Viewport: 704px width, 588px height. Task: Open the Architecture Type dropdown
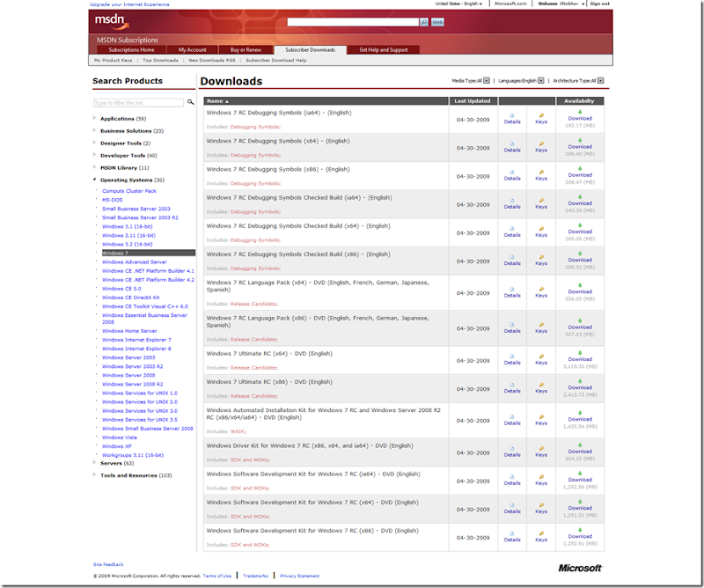tap(601, 81)
